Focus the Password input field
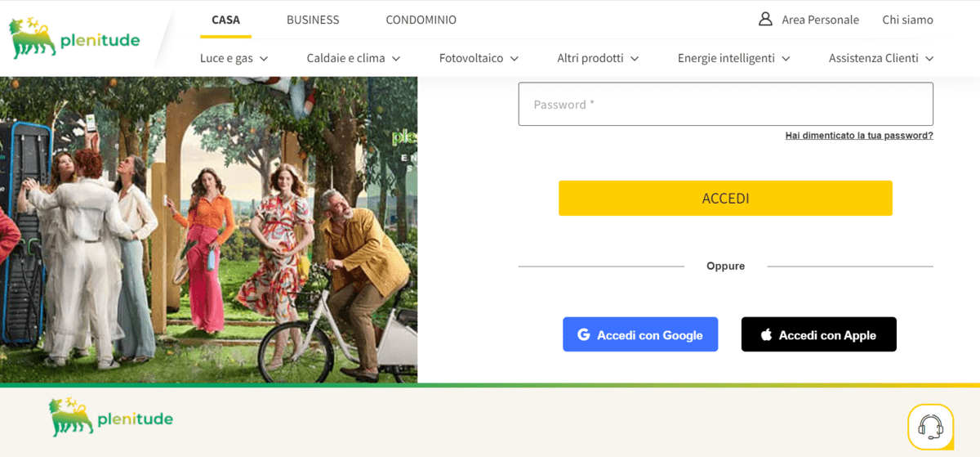This screenshot has height=457, width=980. (x=725, y=105)
